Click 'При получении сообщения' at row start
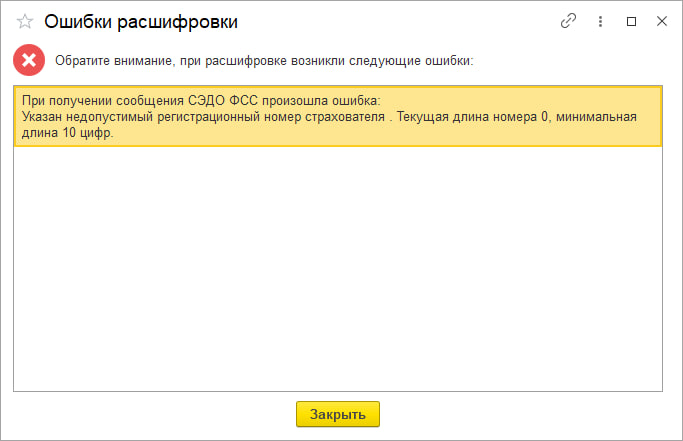Viewport: 683px width, 441px height. tap(103, 101)
